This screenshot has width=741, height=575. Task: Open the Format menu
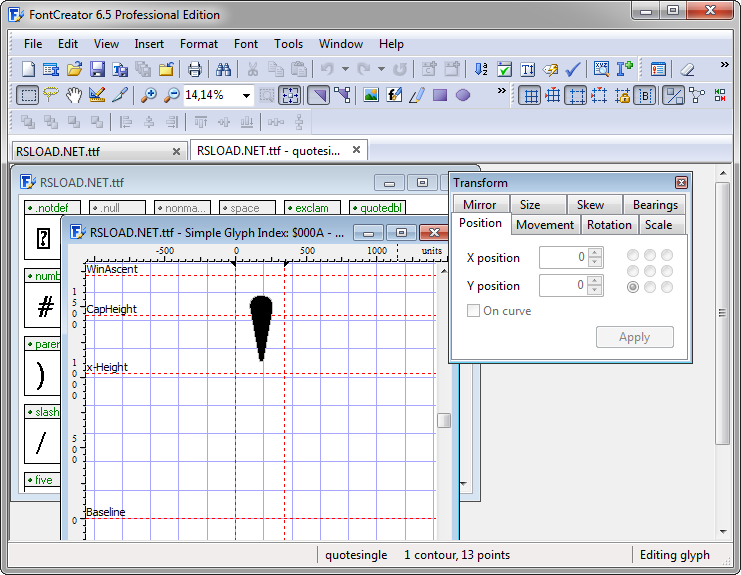click(199, 44)
